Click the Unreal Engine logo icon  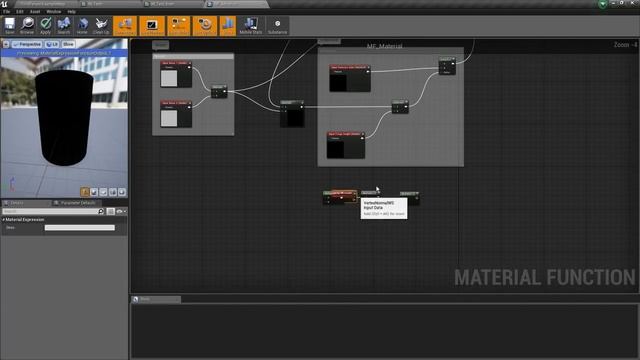tap(4, 4)
